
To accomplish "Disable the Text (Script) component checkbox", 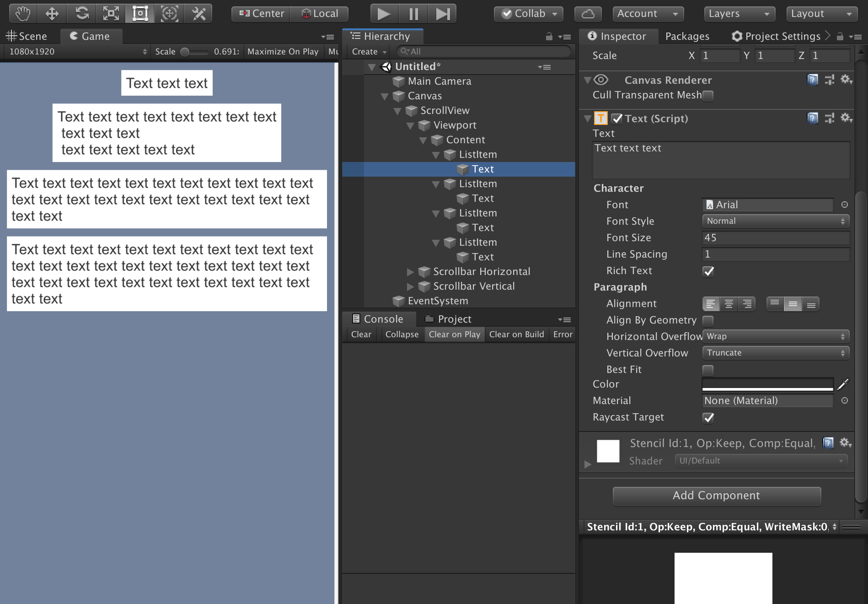I will (x=617, y=119).
